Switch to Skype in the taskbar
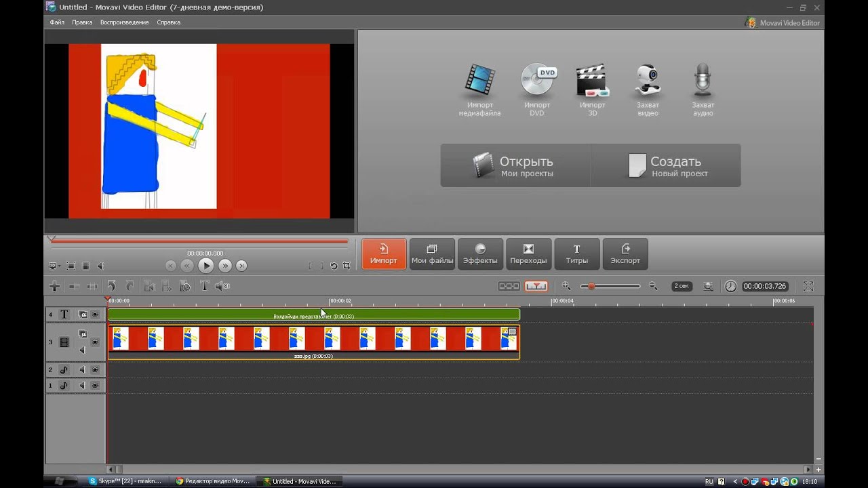The width and height of the screenshot is (868, 488). coord(125,481)
